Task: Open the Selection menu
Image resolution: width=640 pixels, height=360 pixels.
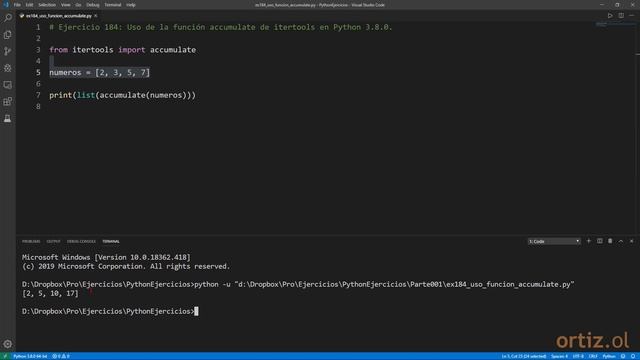Action: (x=47, y=5)
